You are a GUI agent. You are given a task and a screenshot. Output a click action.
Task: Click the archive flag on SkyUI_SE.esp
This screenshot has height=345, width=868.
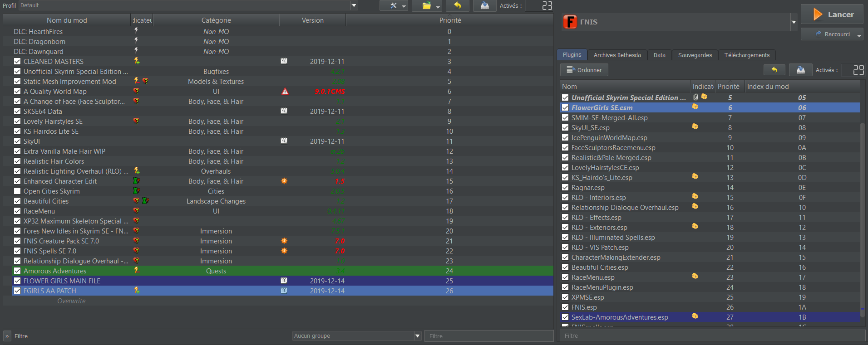coord(695,127)
